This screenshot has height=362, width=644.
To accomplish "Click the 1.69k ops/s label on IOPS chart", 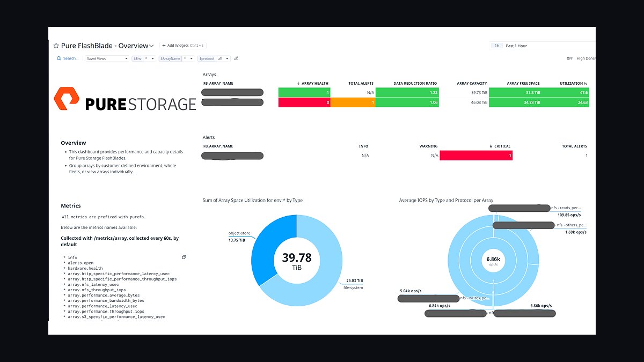I will coord(575,232).
